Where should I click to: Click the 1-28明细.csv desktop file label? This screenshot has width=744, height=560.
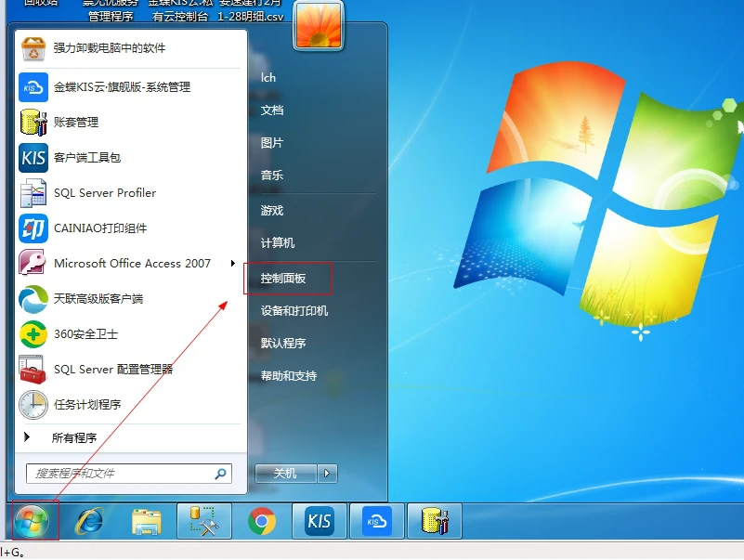251,17
